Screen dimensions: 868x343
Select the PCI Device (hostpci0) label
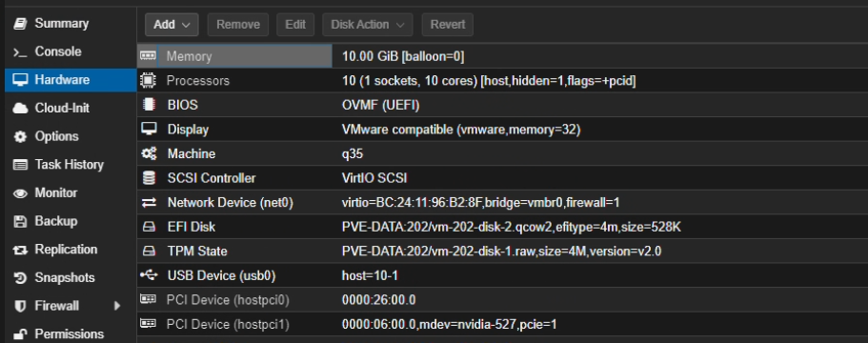point(228,300)
